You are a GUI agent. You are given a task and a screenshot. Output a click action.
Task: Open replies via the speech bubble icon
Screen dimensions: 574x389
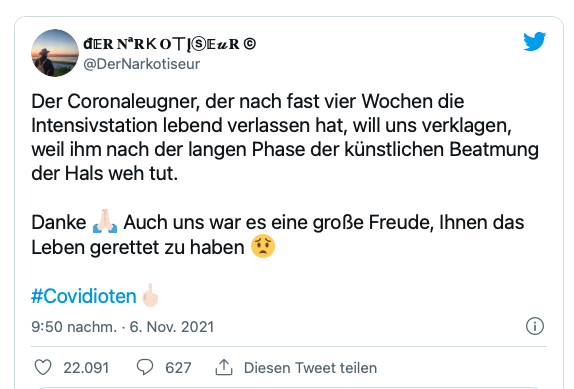[x=145, y=367]
